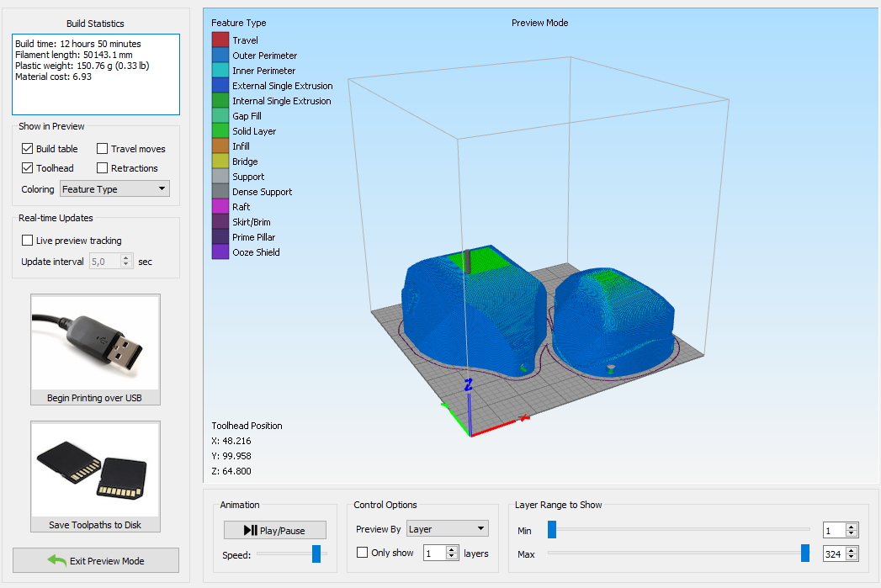Click Save Toolpaths to Disk
Viewport: 881px width, 588px height.
pos(95,525)
